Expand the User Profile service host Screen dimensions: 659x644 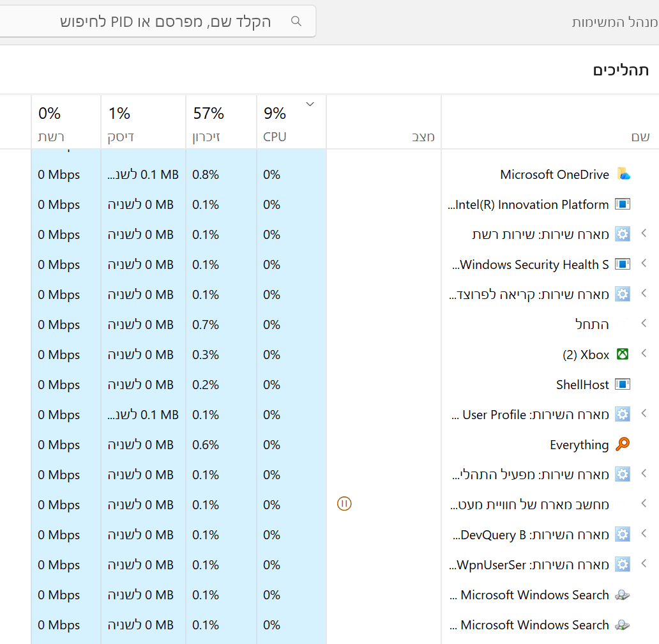pyautogui.click(x=644, y=413)
